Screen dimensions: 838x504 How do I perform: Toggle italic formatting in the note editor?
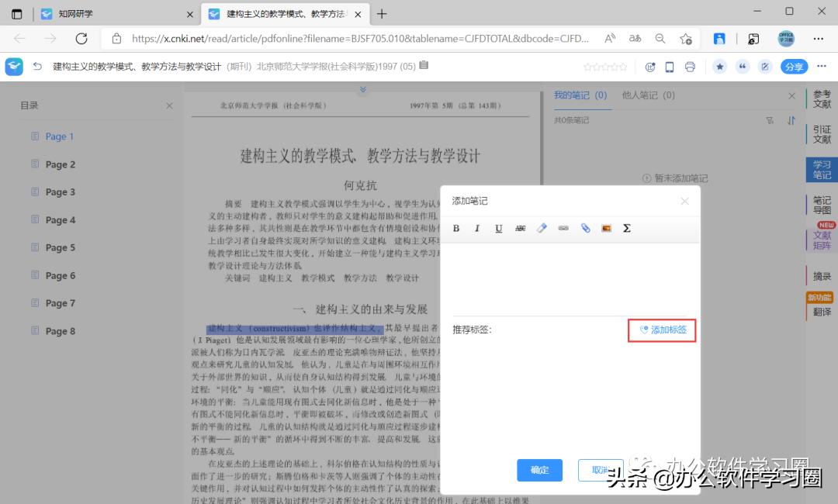(x=477, y=228)
